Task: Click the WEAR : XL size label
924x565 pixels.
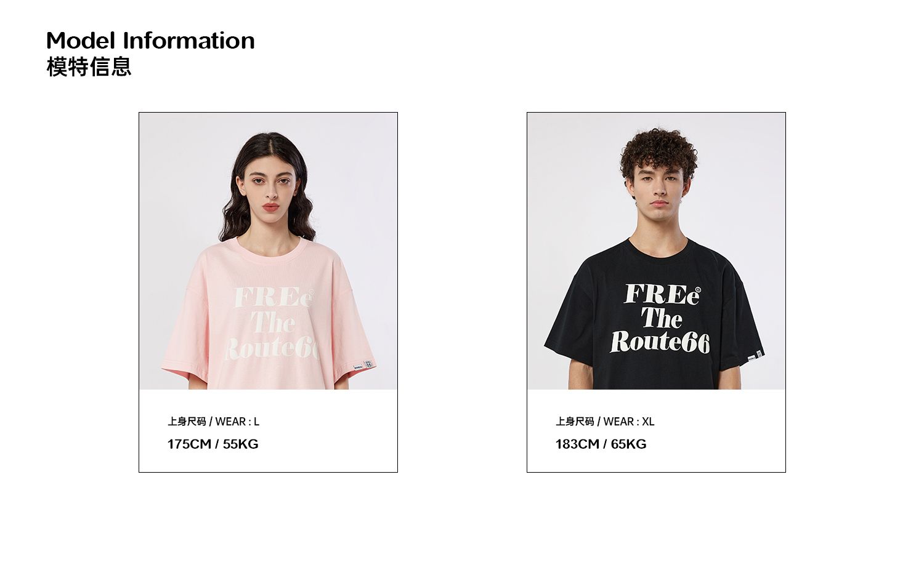Action: [x=628, y=422]
